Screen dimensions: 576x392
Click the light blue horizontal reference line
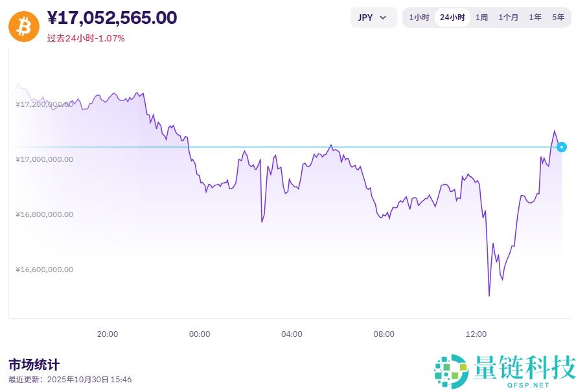coord(292,147)
